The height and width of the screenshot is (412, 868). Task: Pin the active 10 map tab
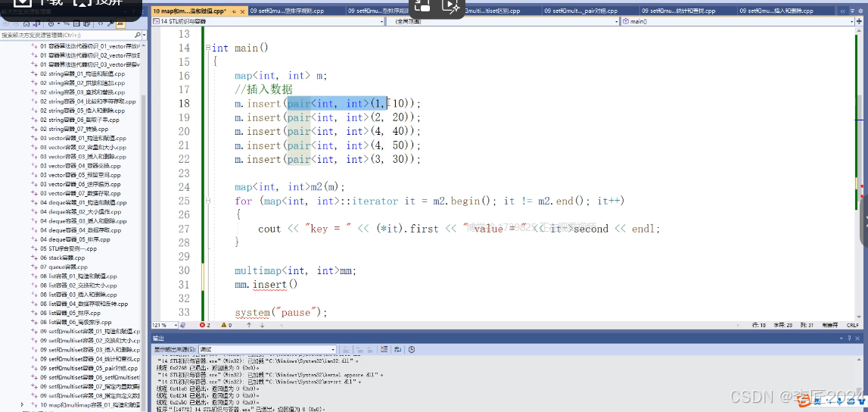235,11
